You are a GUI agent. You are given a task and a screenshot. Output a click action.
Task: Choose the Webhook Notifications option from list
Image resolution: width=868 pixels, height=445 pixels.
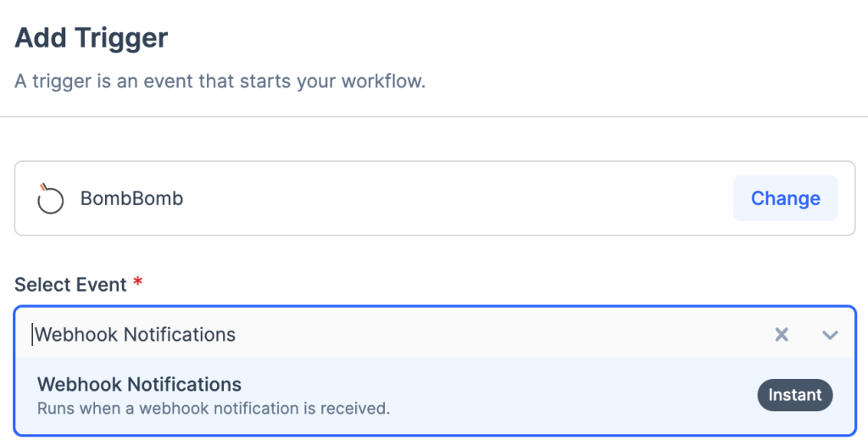pyautogui.click(x=139, y=384)
